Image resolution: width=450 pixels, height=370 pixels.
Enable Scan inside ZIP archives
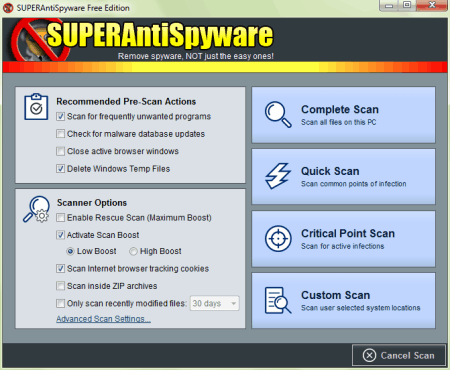[60, 286]
